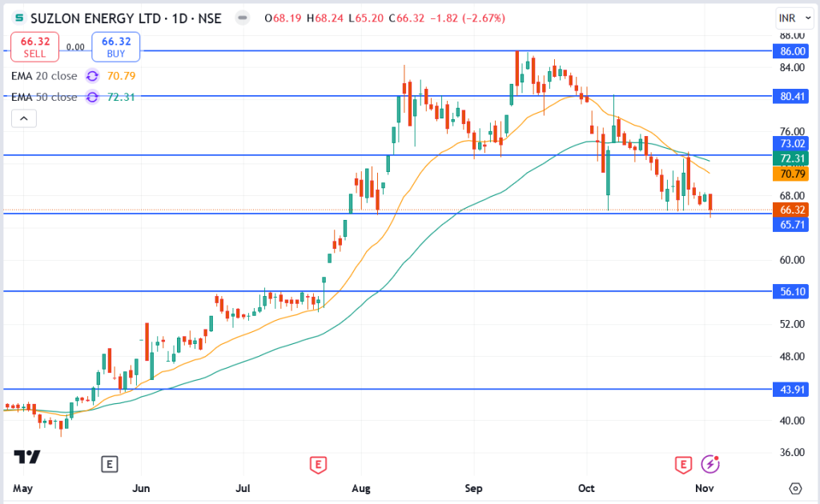820x504 pixels.
Task: Click the green 72.31 EMA price tag
Action: click(x=790, y=158)
